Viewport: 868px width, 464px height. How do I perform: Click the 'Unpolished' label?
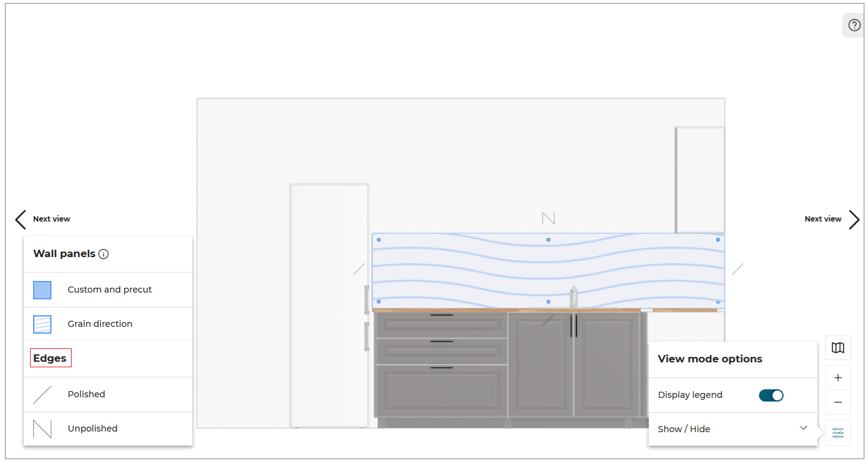(92, 428)
